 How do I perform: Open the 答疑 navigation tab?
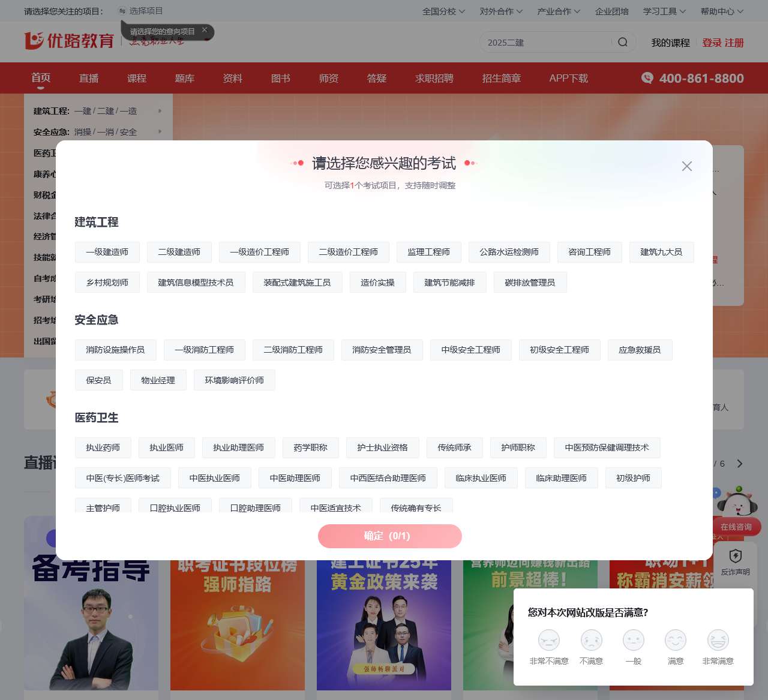(377, 78)
